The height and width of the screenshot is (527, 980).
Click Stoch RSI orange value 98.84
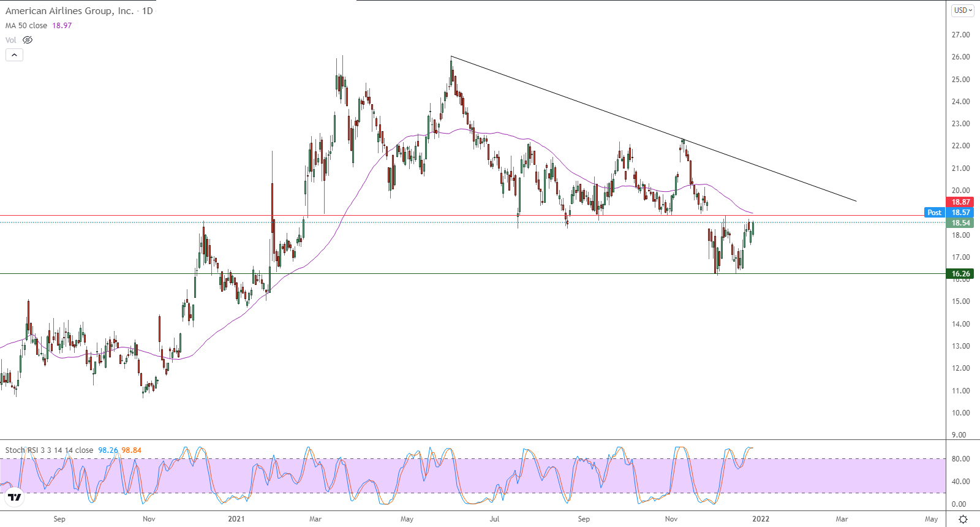click(131, 450)
